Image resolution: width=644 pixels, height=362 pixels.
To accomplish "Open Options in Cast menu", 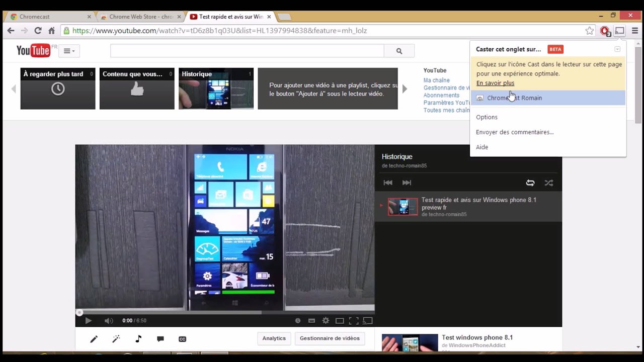I will [487, 117].
